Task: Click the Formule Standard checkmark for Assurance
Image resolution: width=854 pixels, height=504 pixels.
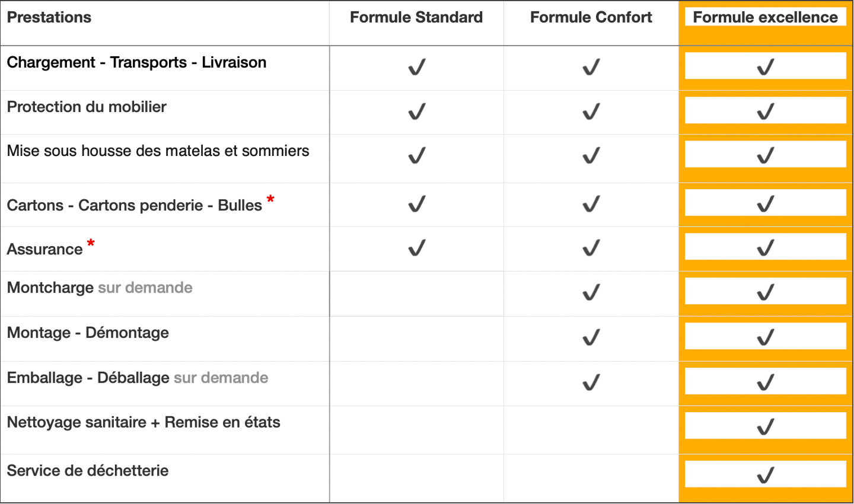Action: (417, 247)
